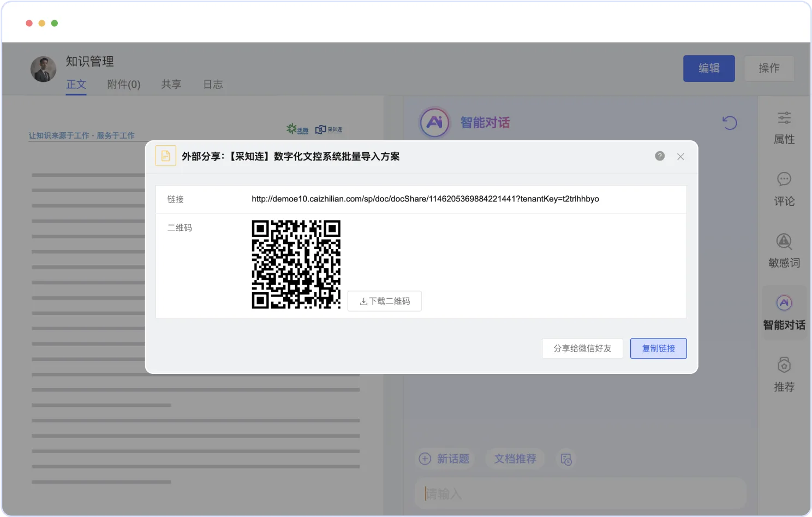
Task: Close the external share dialog
Action: tap(680, 157)
